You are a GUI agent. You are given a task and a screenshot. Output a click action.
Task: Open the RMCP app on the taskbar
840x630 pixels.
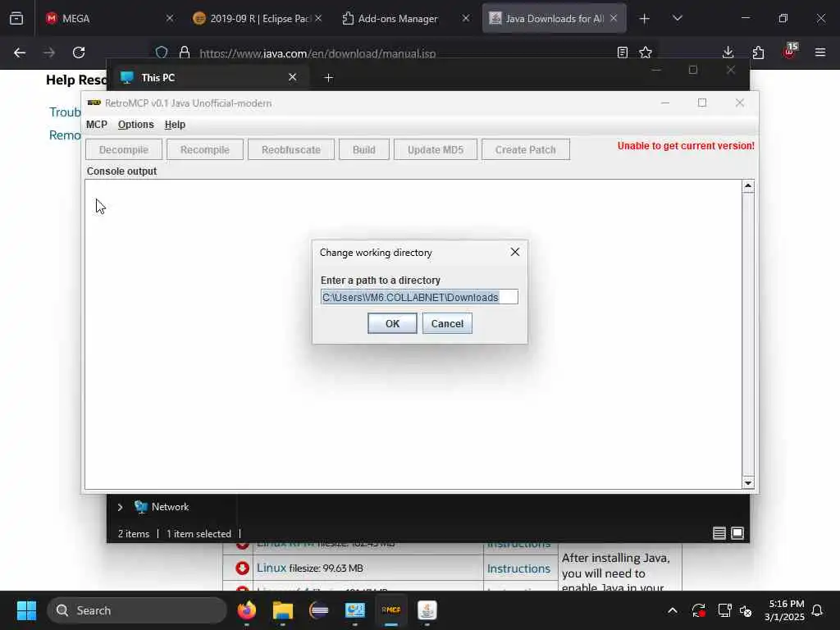click(391, 610)
